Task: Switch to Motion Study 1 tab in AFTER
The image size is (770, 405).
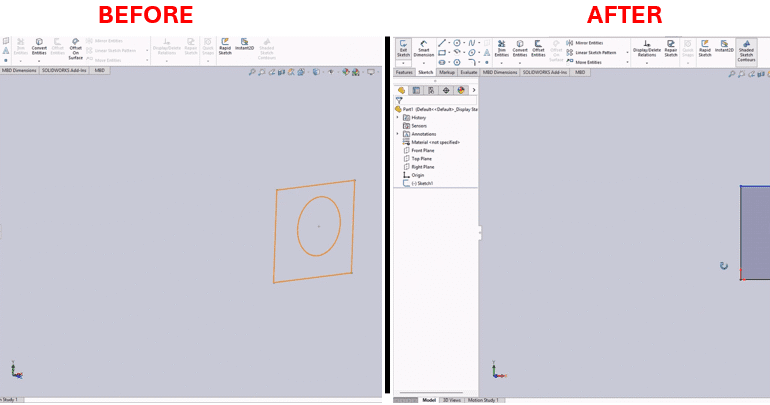Action: [x=483, y=401]
